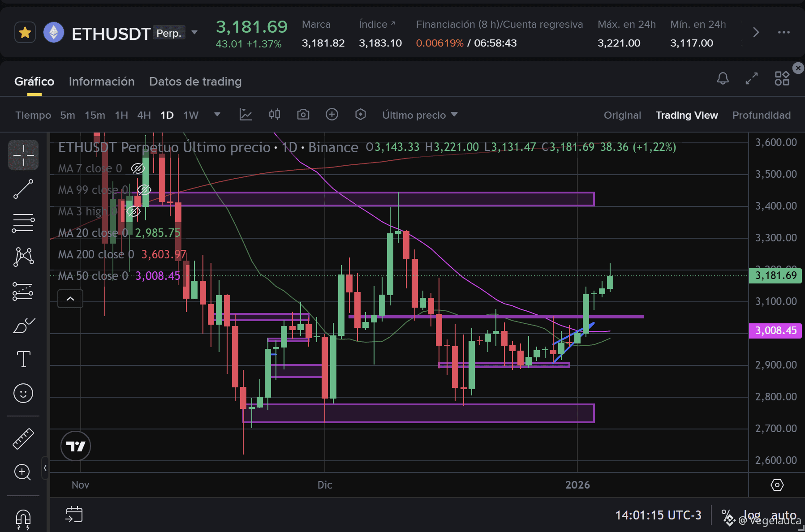Open the candlestick chart type selector
Screen dimensions: 805x532
click(275, 115)
